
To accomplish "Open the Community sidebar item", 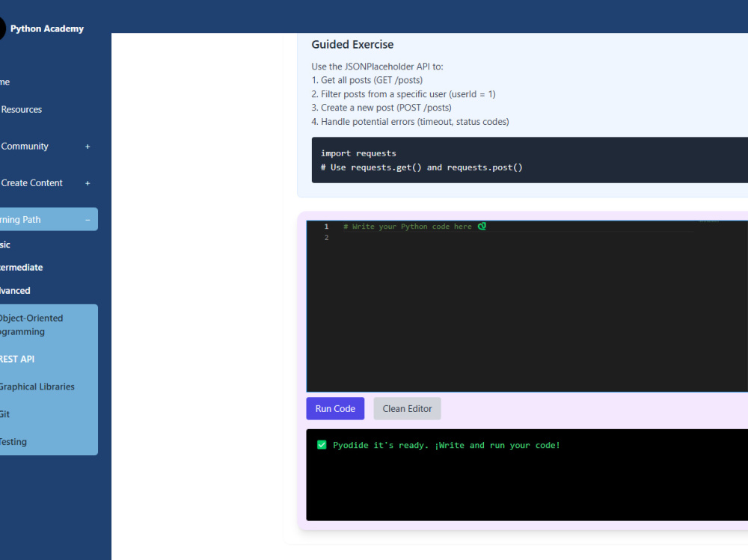I will tap(25, 147).
